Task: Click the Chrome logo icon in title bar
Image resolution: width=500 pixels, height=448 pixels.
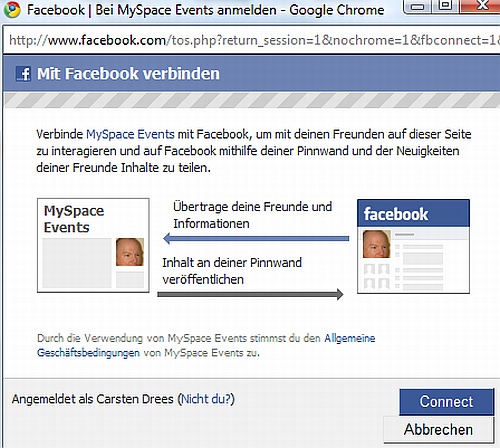Action: pyautogui.click(x=12, y=10)
